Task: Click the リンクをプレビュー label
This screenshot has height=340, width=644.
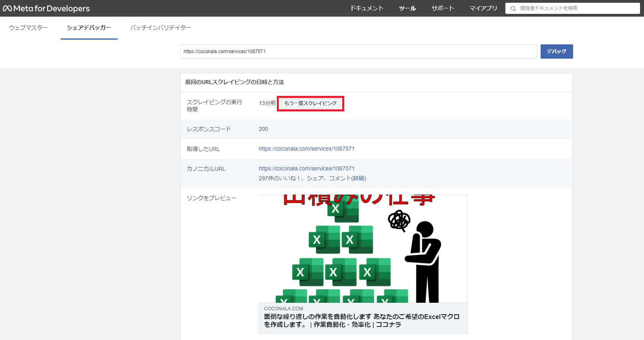Action: coord(211,198)
